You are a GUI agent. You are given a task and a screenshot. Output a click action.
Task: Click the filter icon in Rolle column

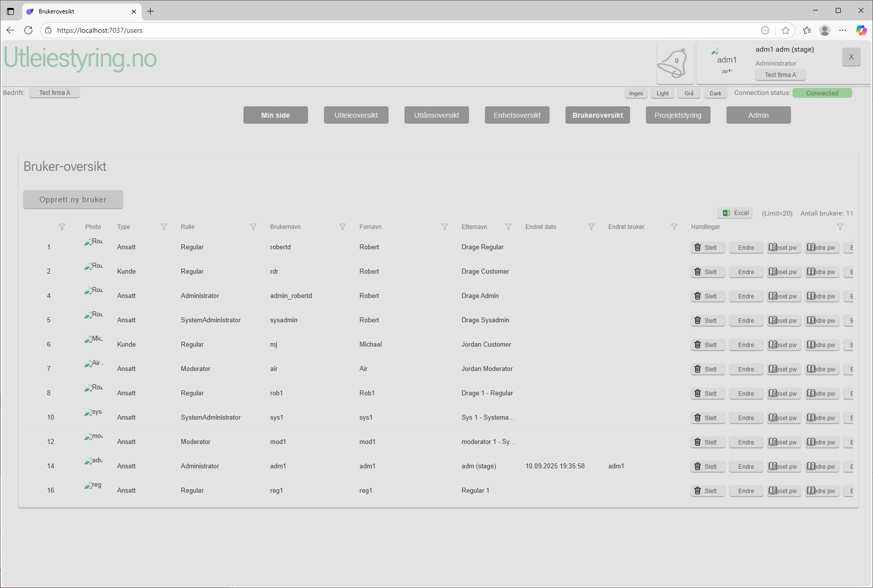[x=253, y=227]
